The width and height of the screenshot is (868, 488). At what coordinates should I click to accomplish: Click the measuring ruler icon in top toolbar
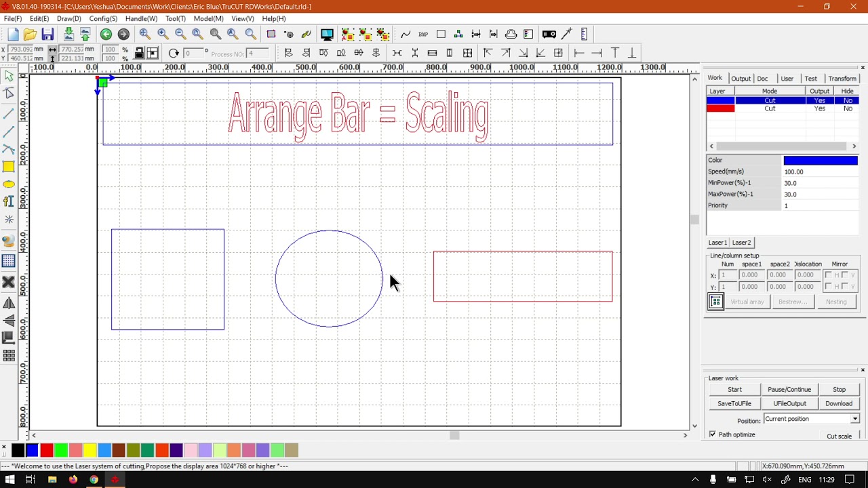tap(584, 35)
